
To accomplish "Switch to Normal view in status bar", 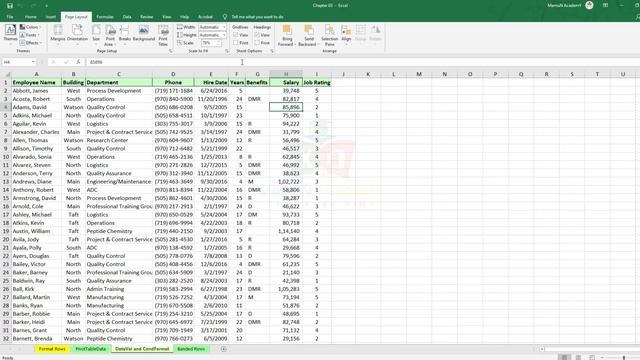I will point(564,357).
